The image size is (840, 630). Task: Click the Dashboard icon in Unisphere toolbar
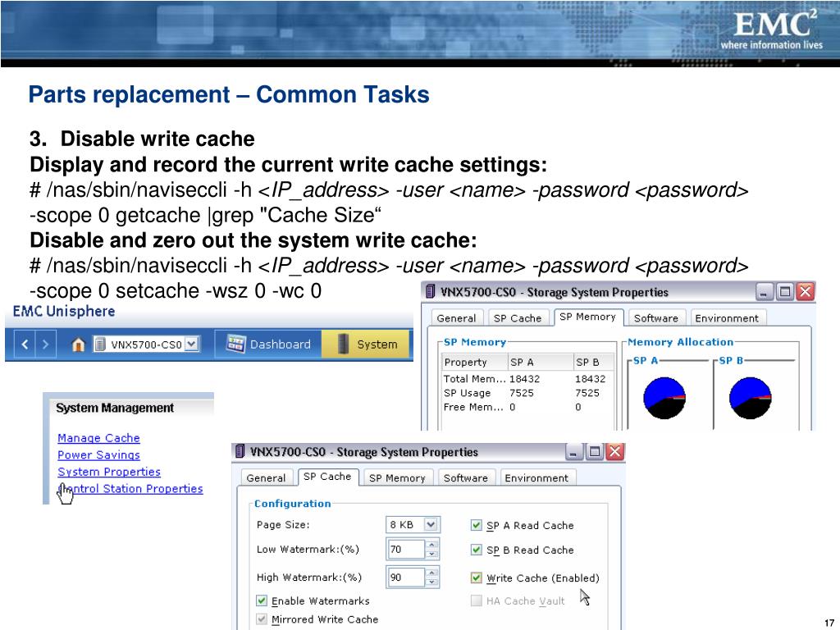click(235, 344)
